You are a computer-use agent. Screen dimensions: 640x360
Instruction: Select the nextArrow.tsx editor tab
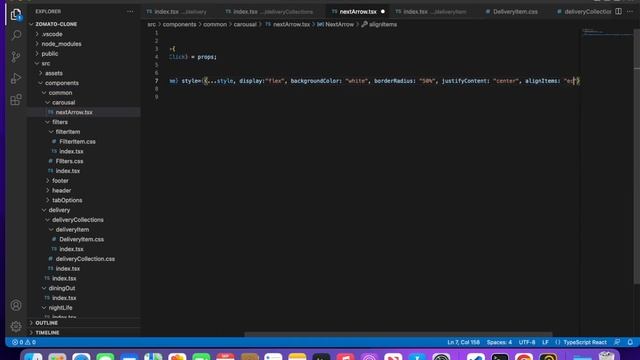point(358,11)
